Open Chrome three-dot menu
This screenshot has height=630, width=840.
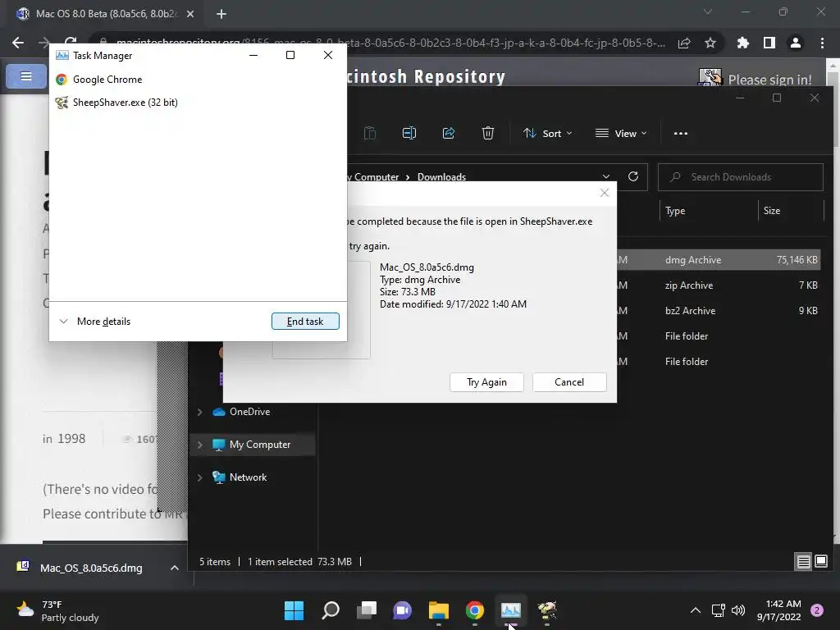(822, 43)
